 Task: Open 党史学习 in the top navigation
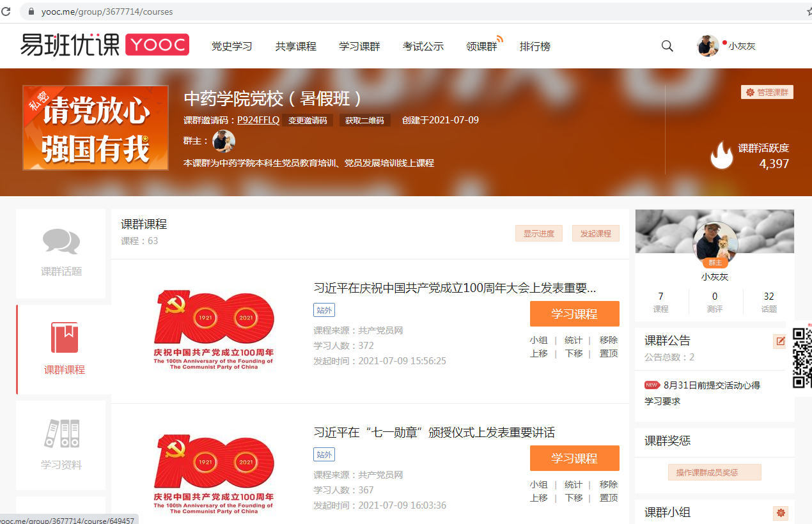coord(232,47)
